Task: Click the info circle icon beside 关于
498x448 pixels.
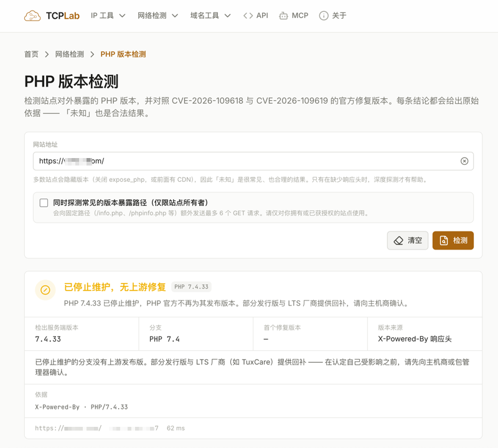Action: pos(323,16)
